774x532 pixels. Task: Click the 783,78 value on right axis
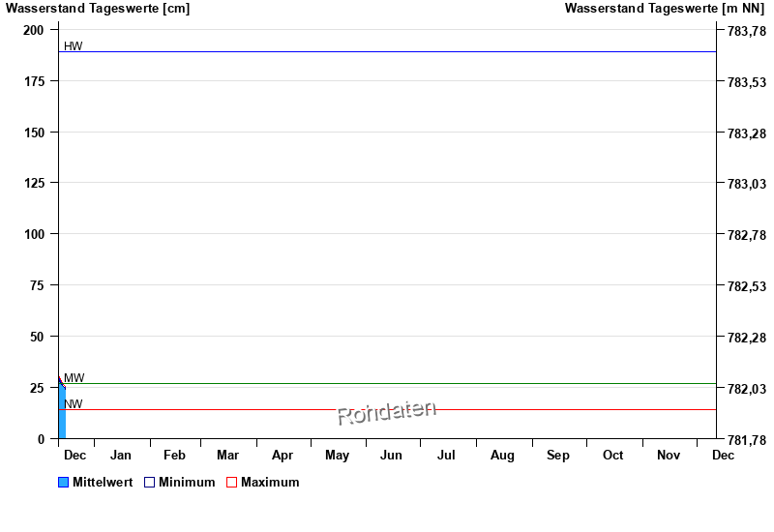(x=746, y=32)
